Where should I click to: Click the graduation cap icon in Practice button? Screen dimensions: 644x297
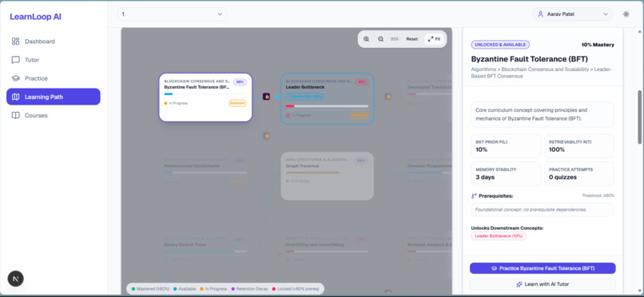tap(494, 268)
